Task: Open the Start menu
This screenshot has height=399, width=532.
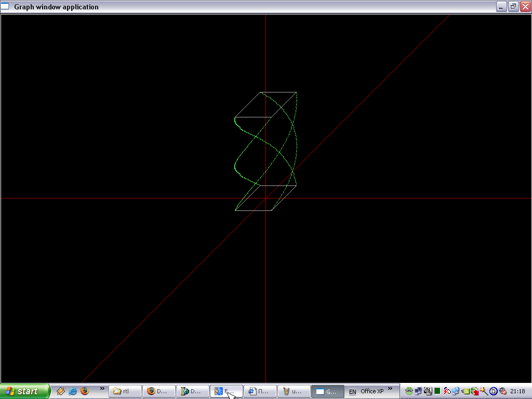Action: coord(25,391)
